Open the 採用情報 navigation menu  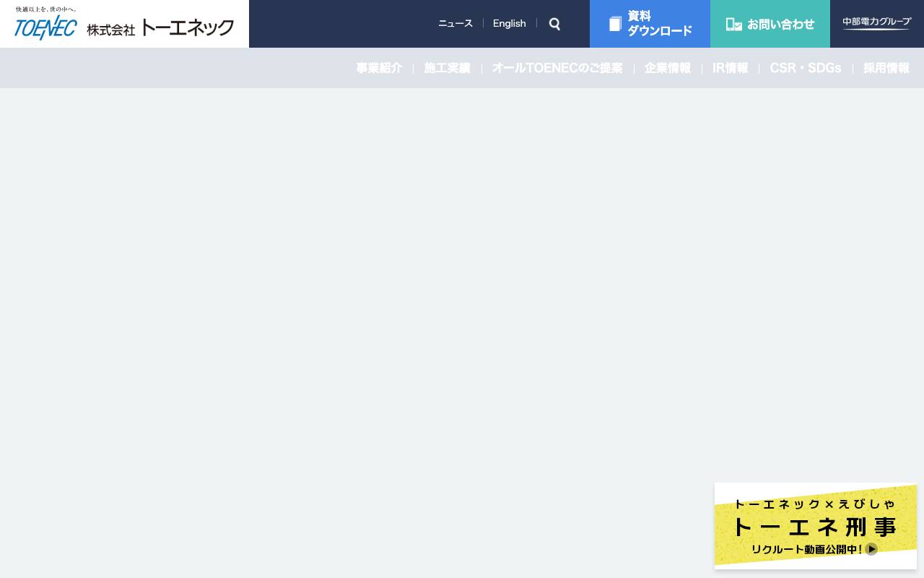(x=886, y=68)
